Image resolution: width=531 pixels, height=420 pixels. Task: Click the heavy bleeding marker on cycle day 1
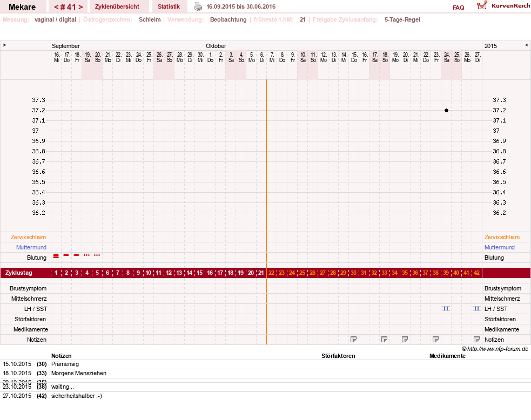56,256
